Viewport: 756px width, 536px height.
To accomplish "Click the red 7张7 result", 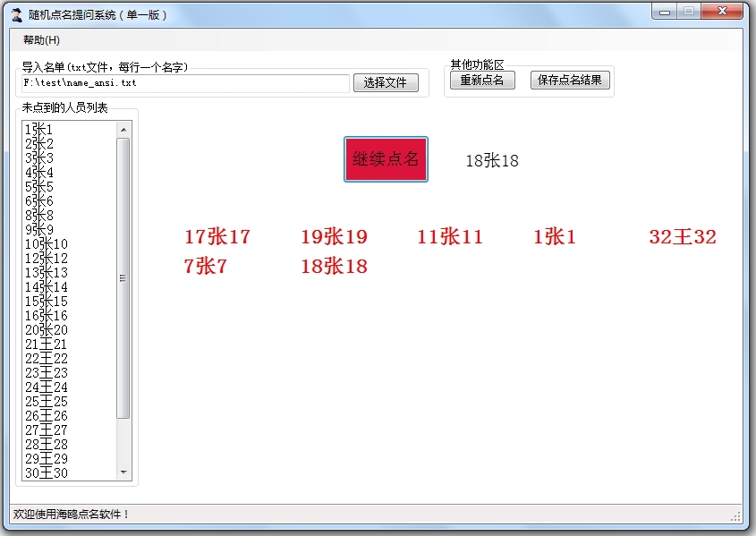I will tap(206, 266).
